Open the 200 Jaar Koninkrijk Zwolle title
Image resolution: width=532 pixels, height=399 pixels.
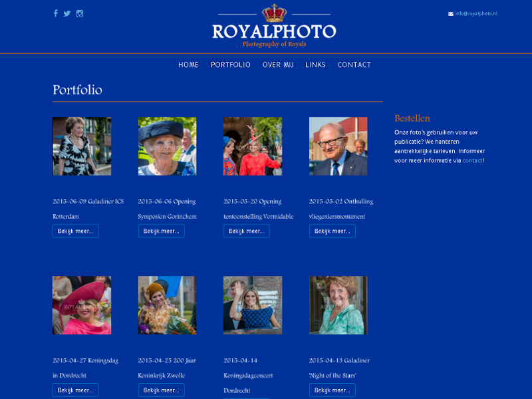coord(167,368)
